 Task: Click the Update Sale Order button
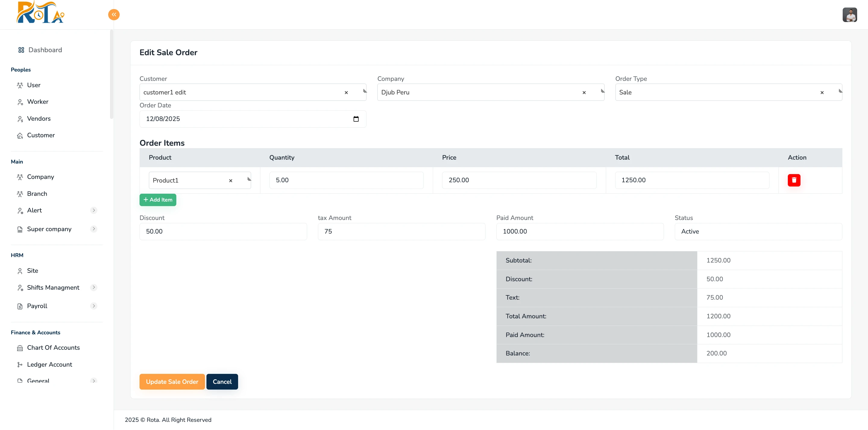point(172,382)
